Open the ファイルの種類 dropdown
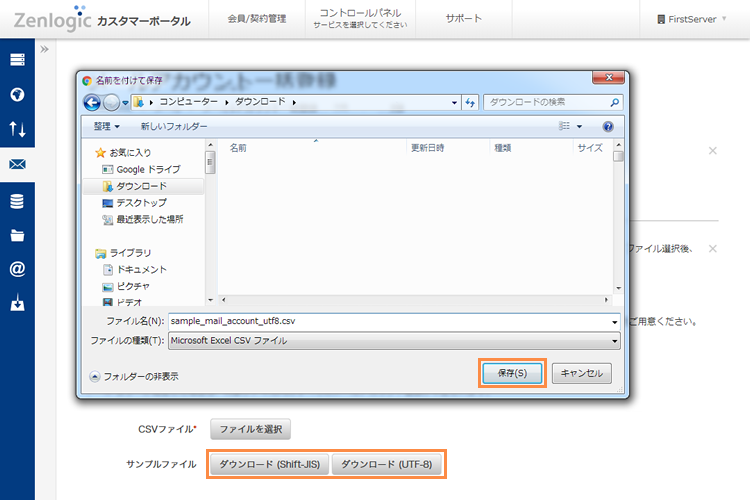The width and height of the screenshot is (750, 500). click(394, 341)
